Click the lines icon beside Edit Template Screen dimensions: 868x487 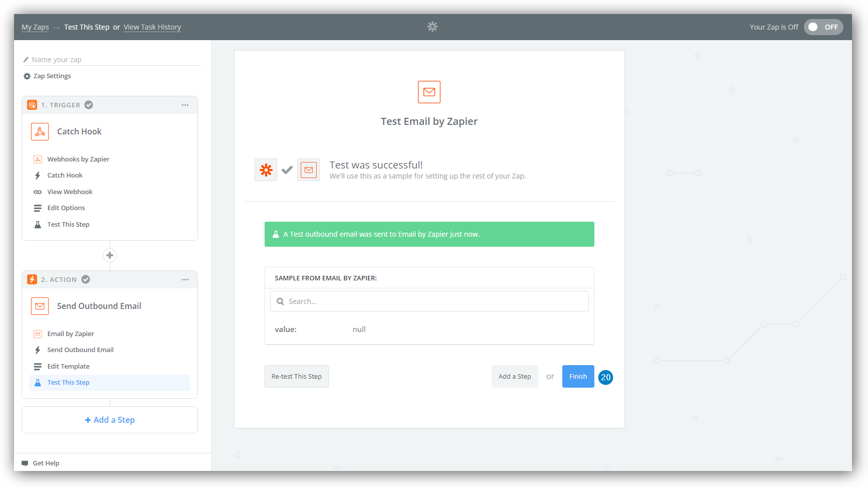38,367
